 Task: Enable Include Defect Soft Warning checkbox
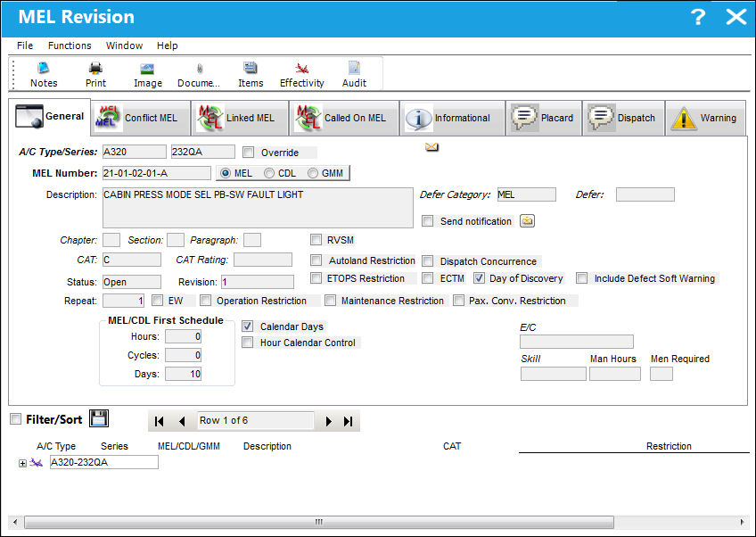point(582,278)
